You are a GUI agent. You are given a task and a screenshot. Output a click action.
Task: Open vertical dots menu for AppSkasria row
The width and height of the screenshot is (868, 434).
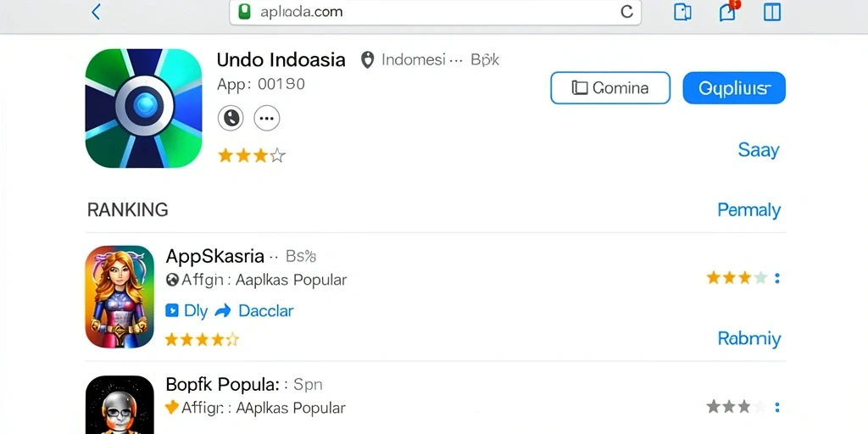tap(777, 278)
